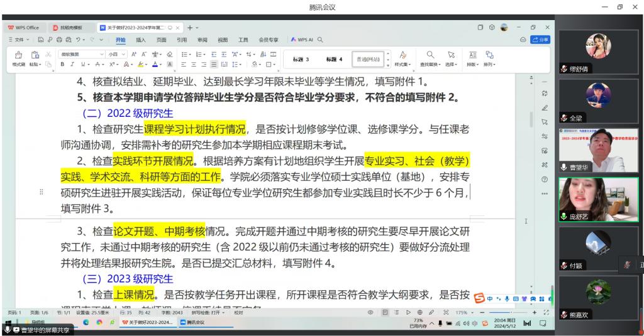
Task: Click the Select (选择) cursor icon
Action: (x=451, y=55)
